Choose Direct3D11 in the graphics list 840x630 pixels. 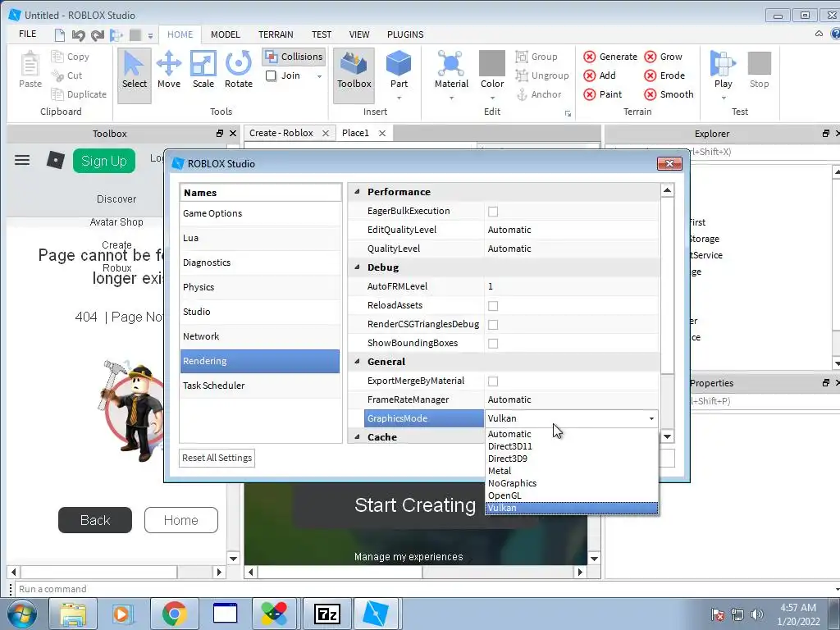[x=571, y=446]
